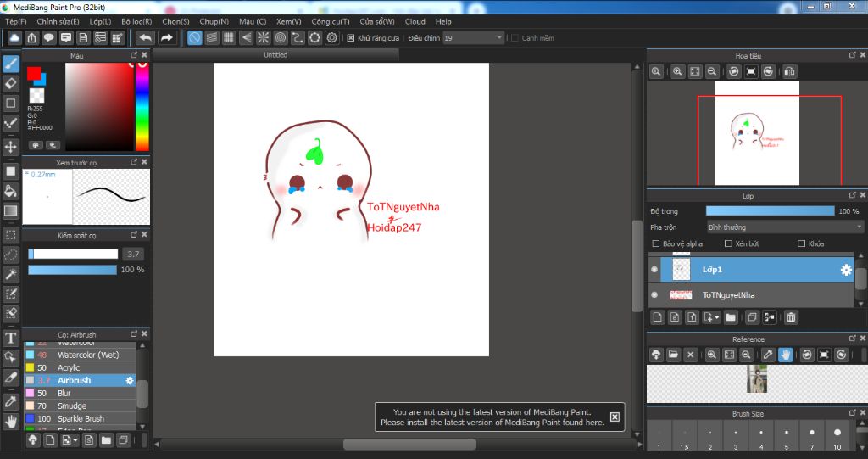Dismiss the update notification with X

615,417
